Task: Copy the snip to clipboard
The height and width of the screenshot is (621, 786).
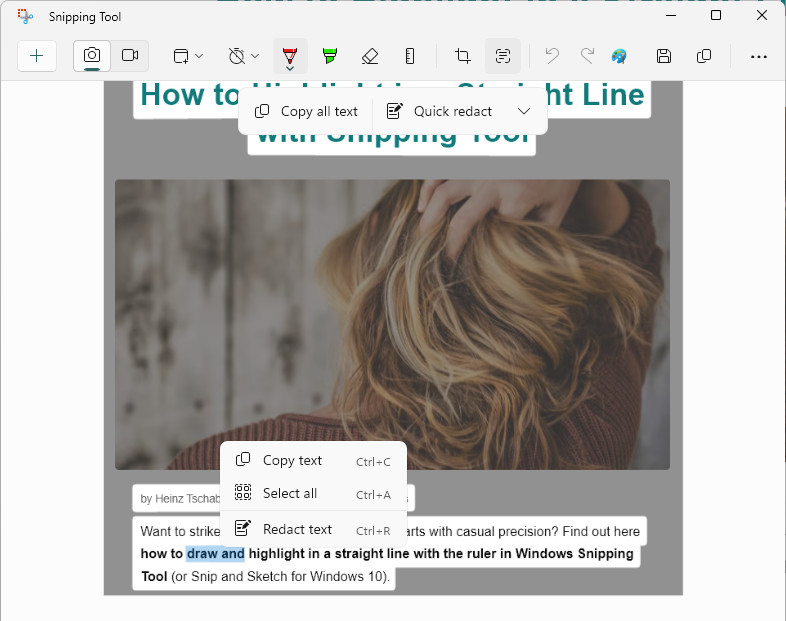Action: [x=704, y=56]
